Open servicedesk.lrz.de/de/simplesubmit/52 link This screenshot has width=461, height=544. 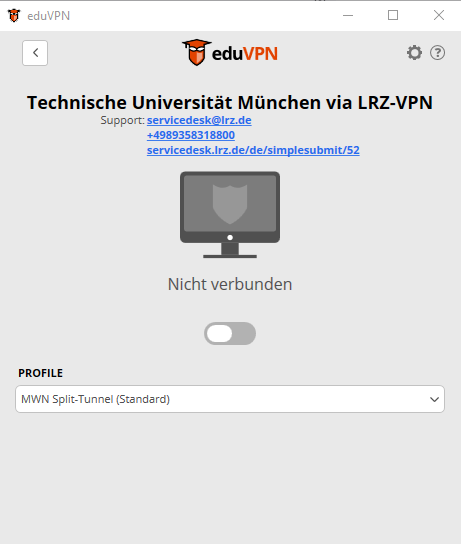[253, 150]
